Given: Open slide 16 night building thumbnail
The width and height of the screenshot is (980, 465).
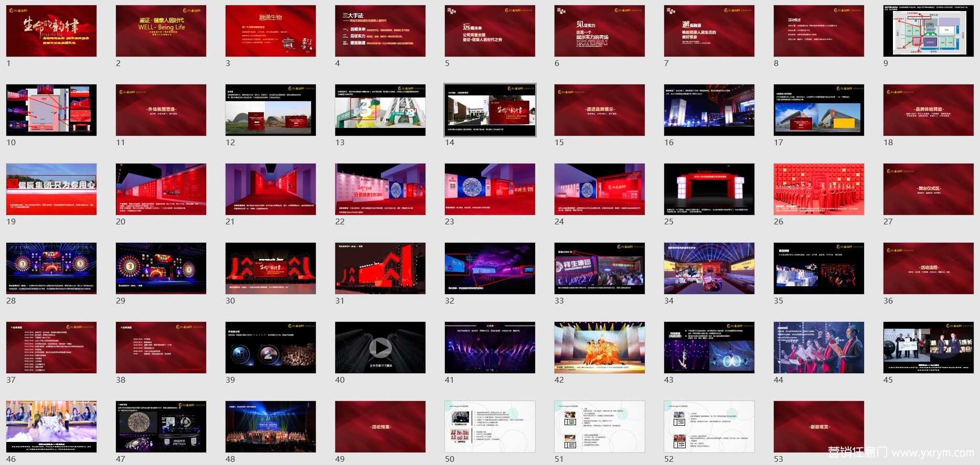Looking at the screenshot, I should (709, 110).
